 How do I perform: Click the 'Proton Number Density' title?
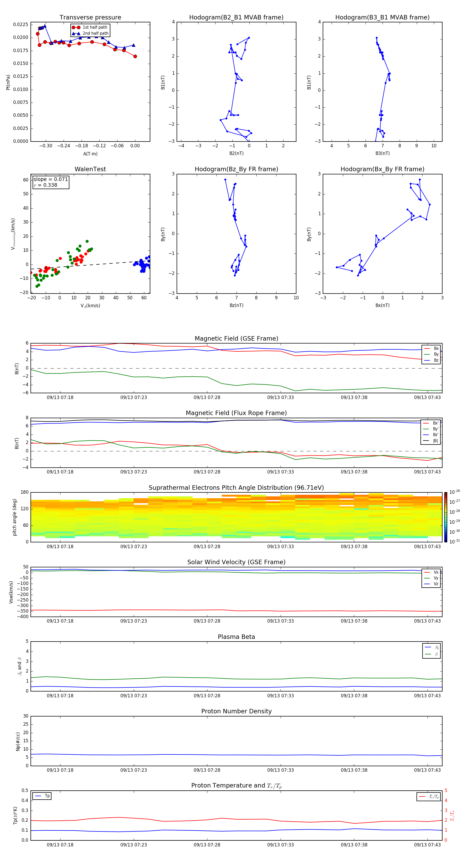click(236, 711)
